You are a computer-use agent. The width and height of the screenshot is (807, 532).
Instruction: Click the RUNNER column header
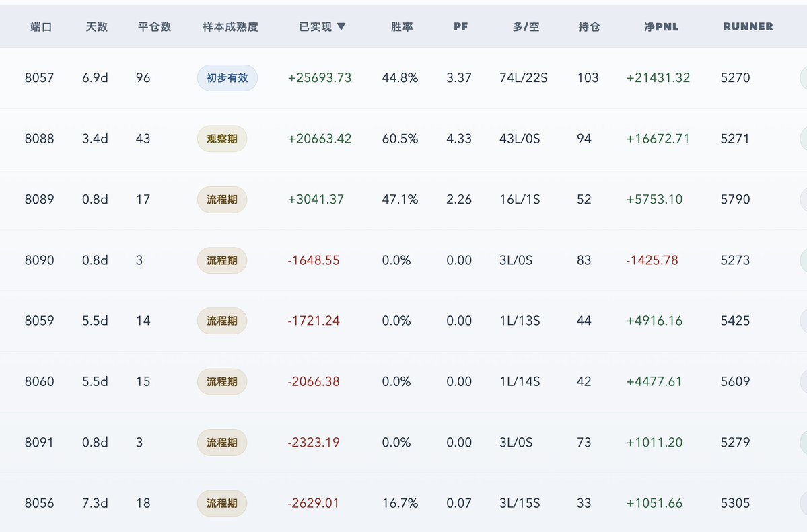[748, 27]
